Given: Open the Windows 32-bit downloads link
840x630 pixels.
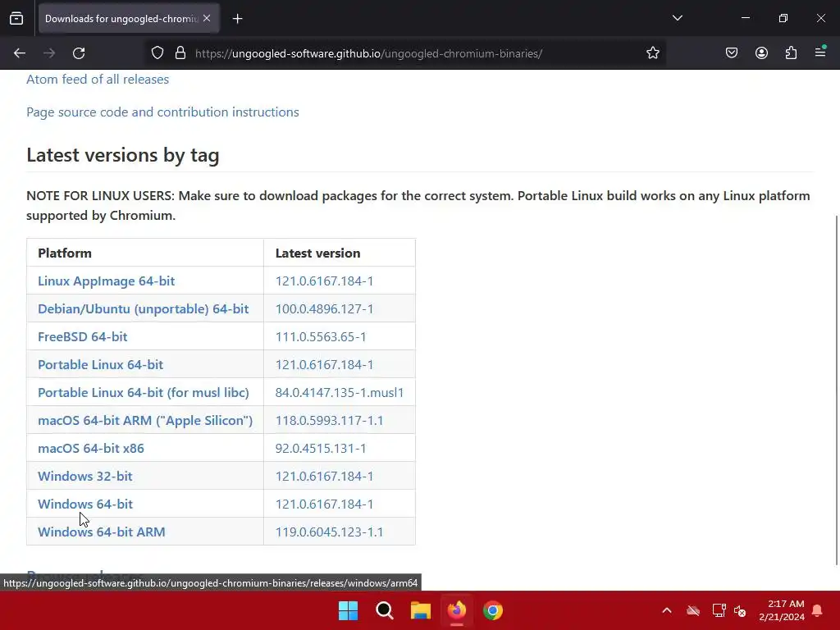Looking at the screenshot, I should coord(84,476).
